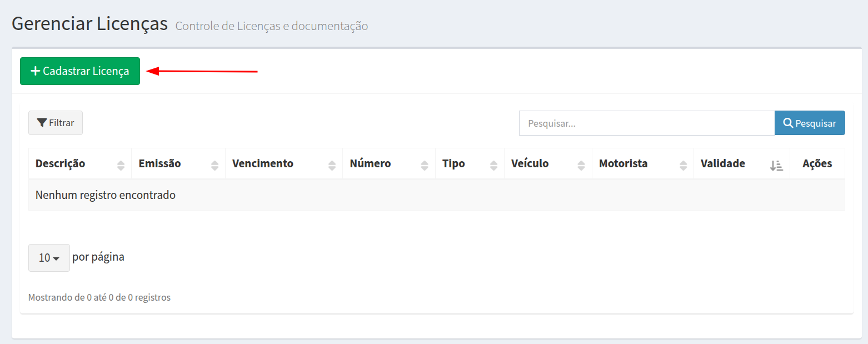This screenshot has height=344, width=868.
Task: Toggle sort arrows icon beside Vencimento
Action: point(332,164)
